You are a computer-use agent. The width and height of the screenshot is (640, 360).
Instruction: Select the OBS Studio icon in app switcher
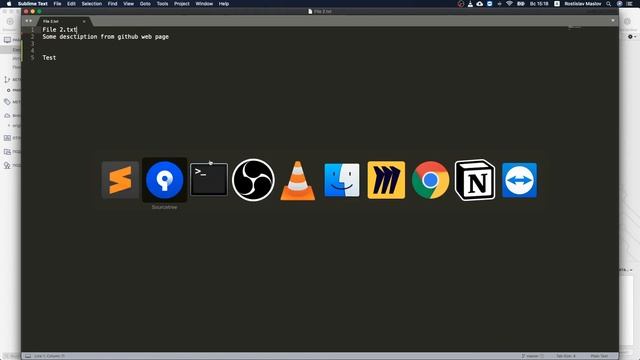[x=253, y=180]
